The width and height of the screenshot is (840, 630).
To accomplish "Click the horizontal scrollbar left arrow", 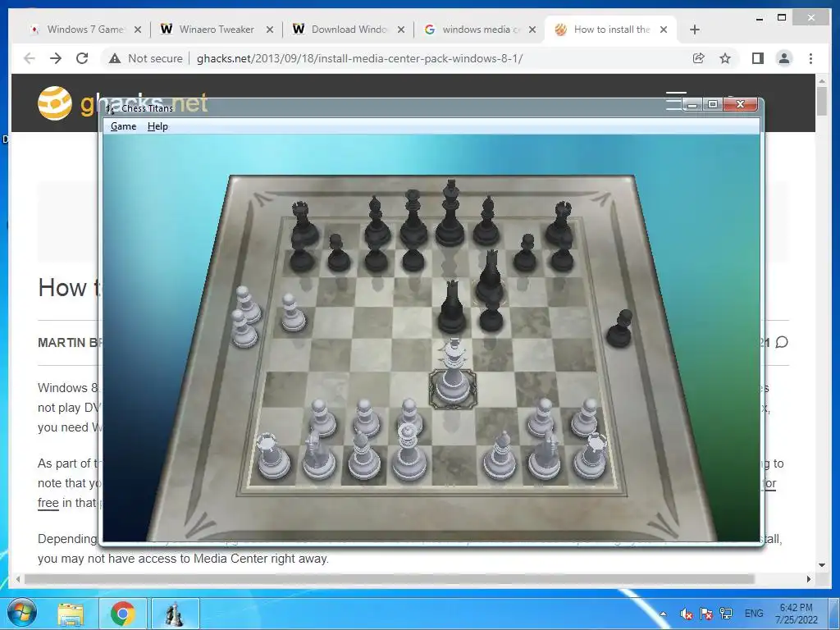I will (x=18, y=578).
